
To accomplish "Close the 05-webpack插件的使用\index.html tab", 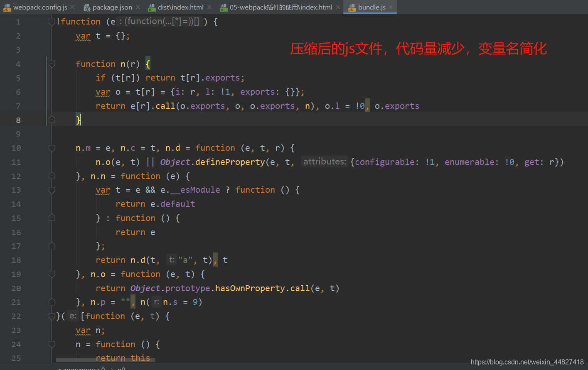I will [338, 7].
